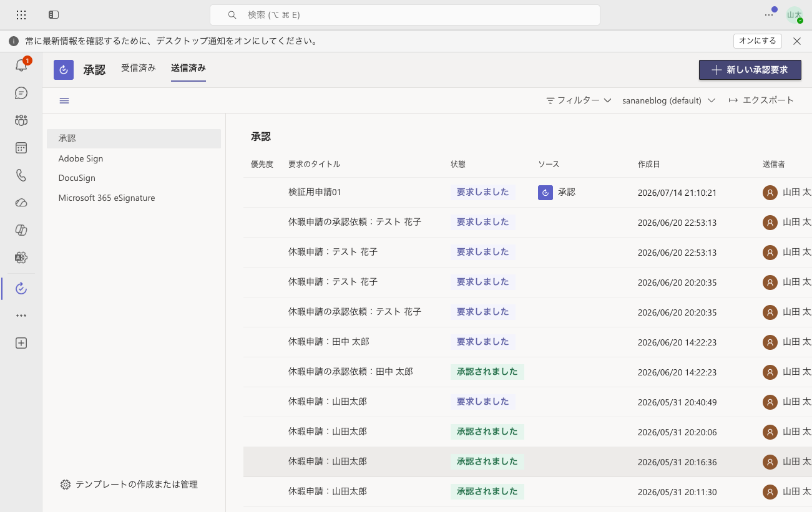812x512 pixels.
Task: Click the エクスポート button
Action: pyautogui.click(x=761, y=100)
